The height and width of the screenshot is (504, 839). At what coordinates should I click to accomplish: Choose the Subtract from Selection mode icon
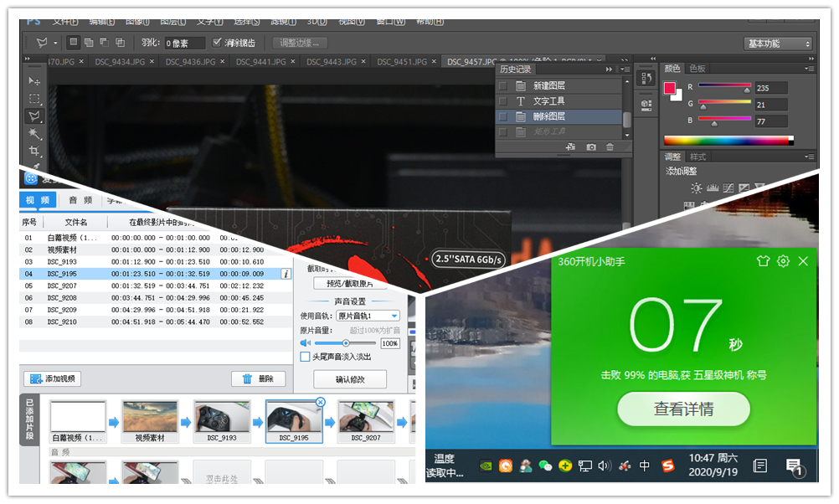[x=105, y=42]
